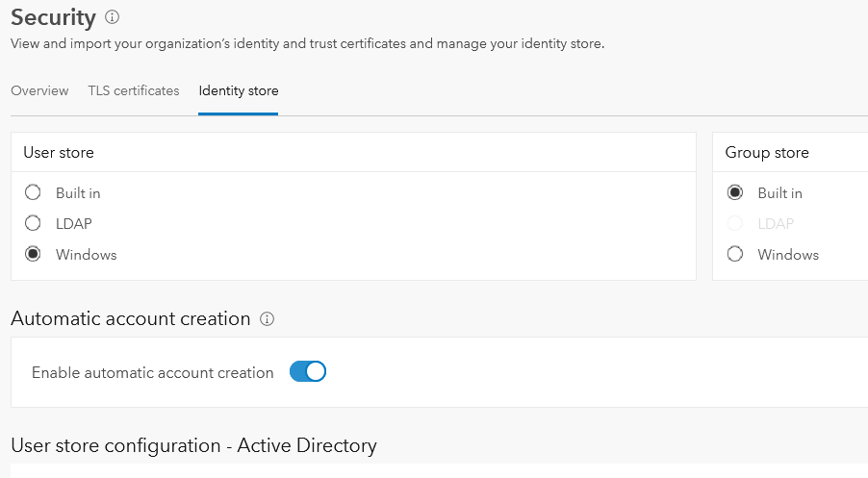Image resolution: width=868 pixels, height=478 pixels.
Task: Open the TLS certificates tab
Action: click(134, 90)
